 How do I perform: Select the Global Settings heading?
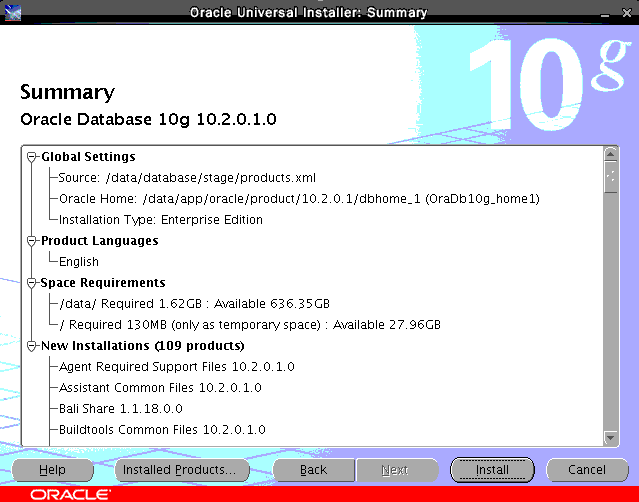(88, 157)
